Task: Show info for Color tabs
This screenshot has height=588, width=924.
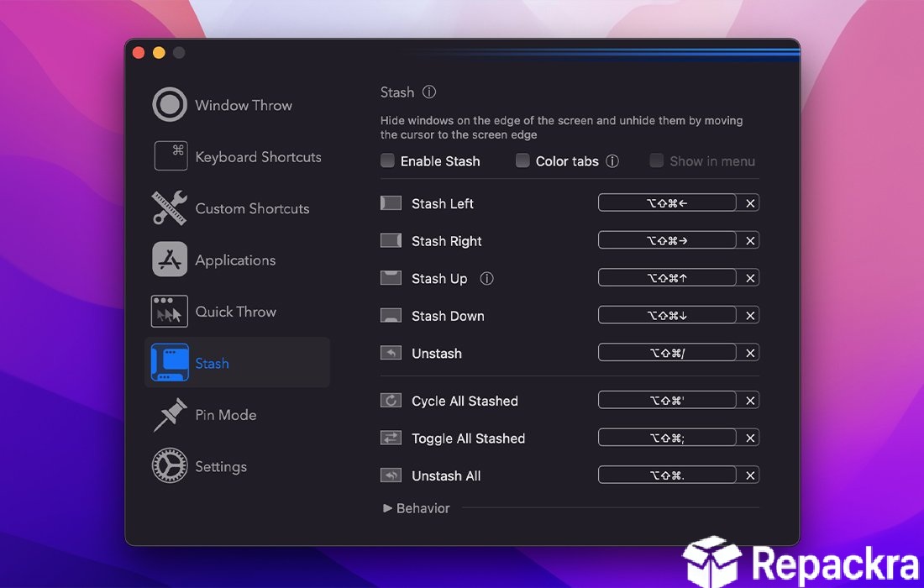Action: 612,160
